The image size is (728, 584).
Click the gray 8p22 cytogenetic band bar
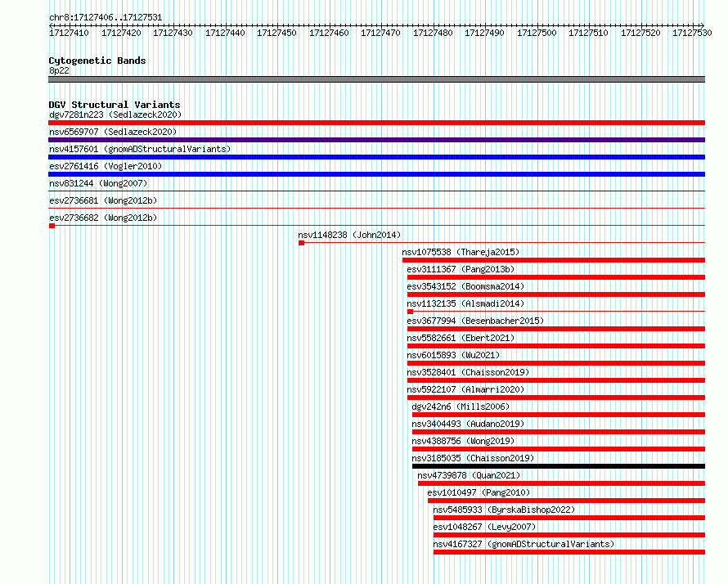click(376, 79)
